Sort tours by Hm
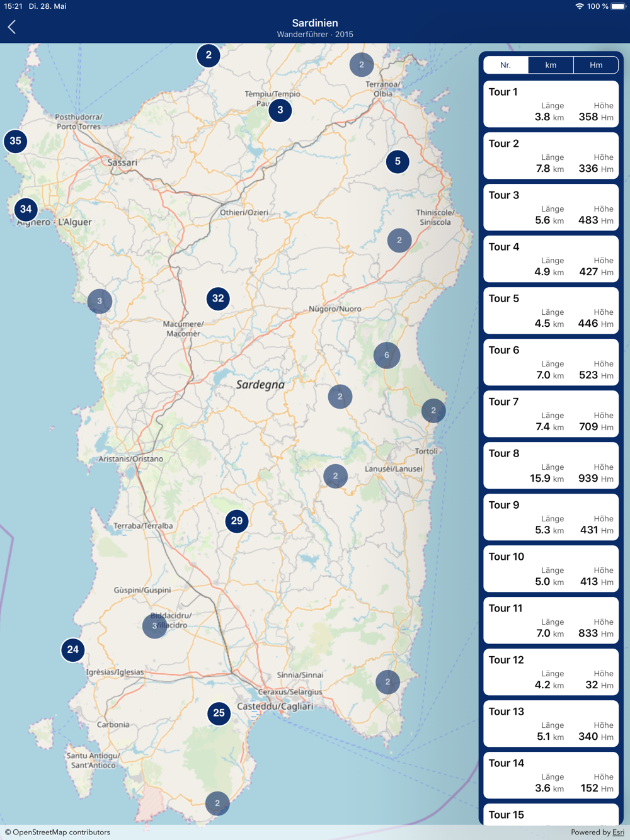This screenshot has height=840, width=630. [x=596, y=65]
